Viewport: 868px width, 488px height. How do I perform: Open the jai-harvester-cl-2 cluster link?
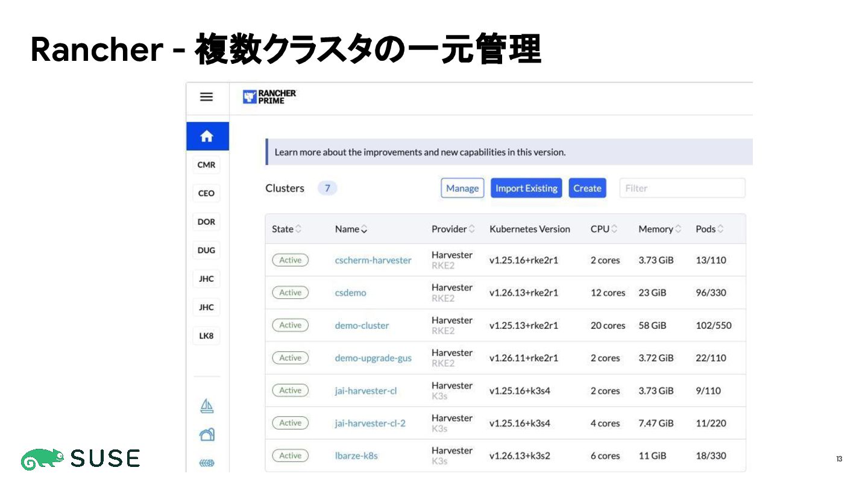[370, 423]
